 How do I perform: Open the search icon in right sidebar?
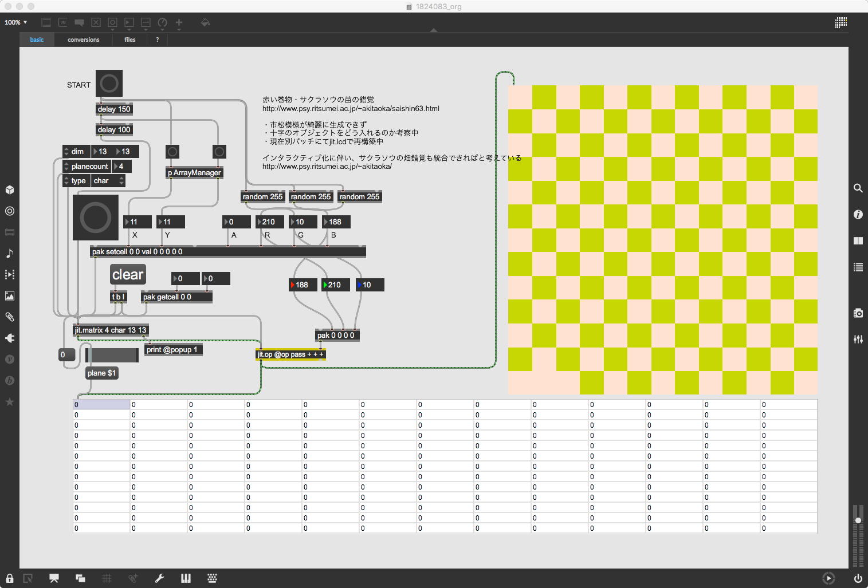[x=858, y=188]
